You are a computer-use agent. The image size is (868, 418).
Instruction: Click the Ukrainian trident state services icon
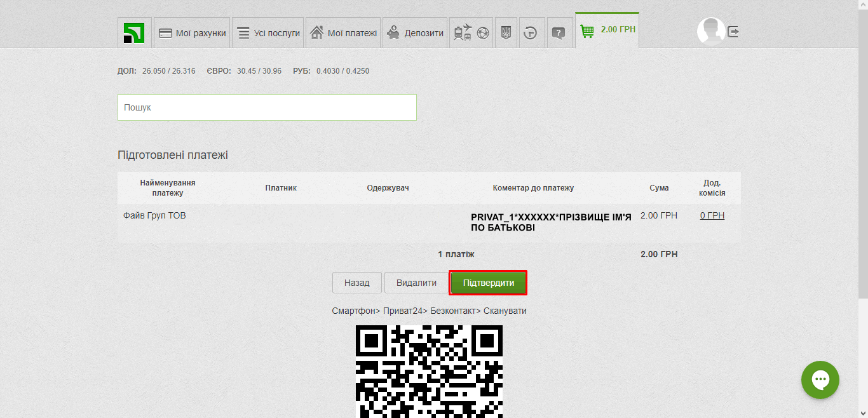[506, 33]
